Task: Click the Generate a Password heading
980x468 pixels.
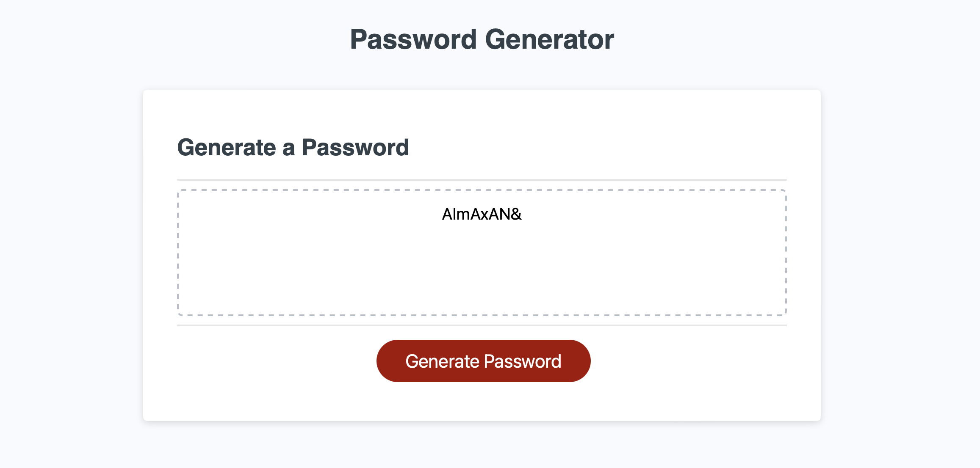Action: pyautogui.click(x=293, y=147)
